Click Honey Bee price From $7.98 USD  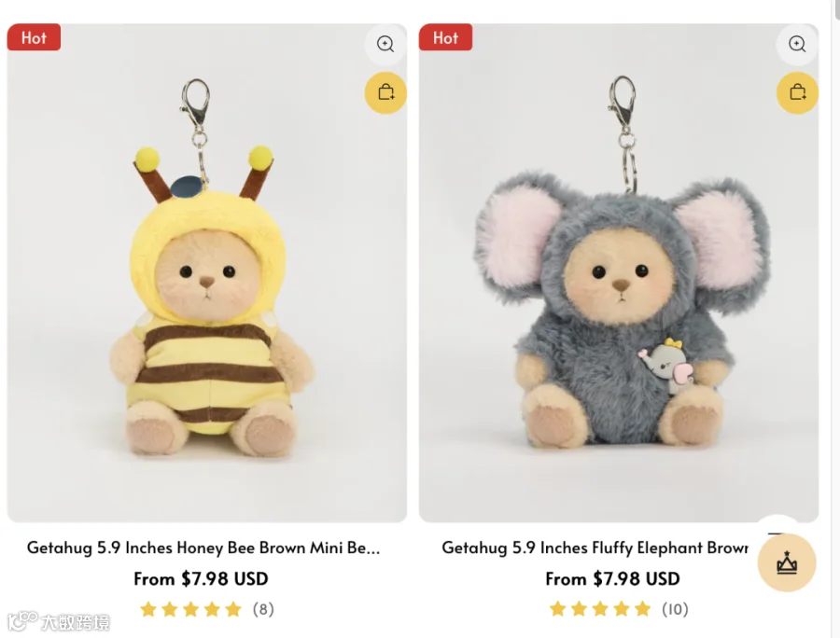tap(201, 578)
